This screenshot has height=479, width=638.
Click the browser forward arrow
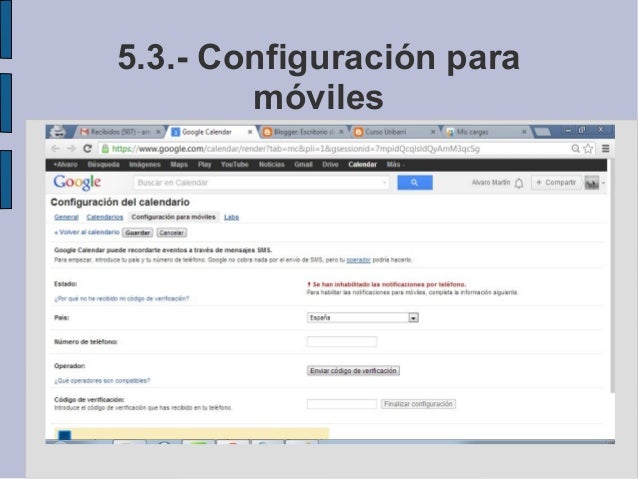71,149
